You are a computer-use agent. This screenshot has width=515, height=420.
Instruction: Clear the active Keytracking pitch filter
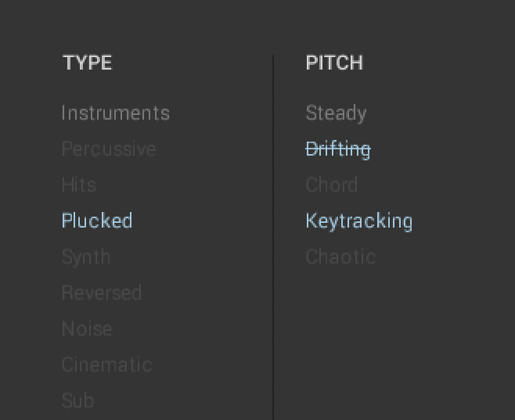(x=358, y=221)
